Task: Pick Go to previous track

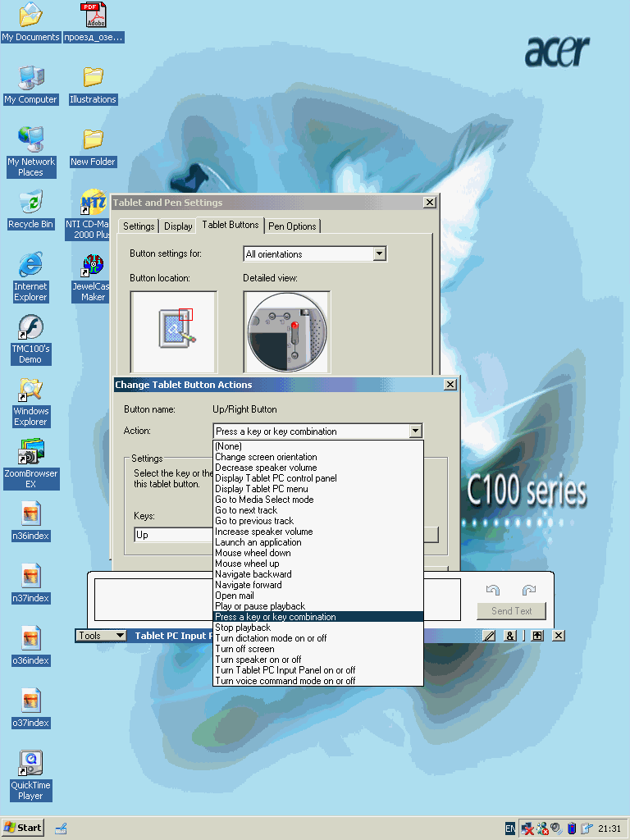Action: 317,521
